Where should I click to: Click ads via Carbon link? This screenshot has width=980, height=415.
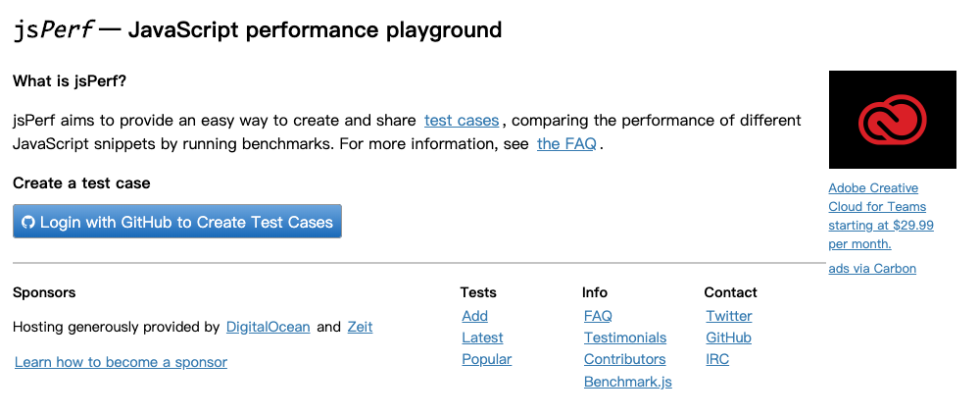click(x=872, y=268)
